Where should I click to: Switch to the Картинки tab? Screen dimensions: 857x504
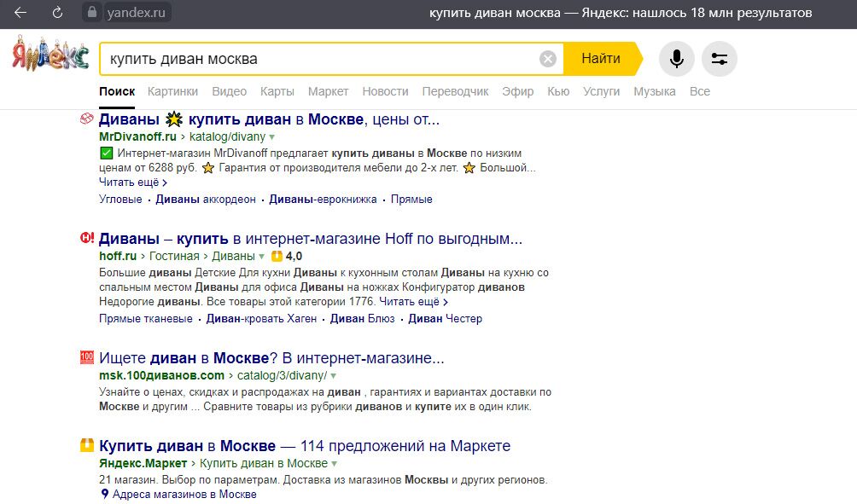(173, 91)
